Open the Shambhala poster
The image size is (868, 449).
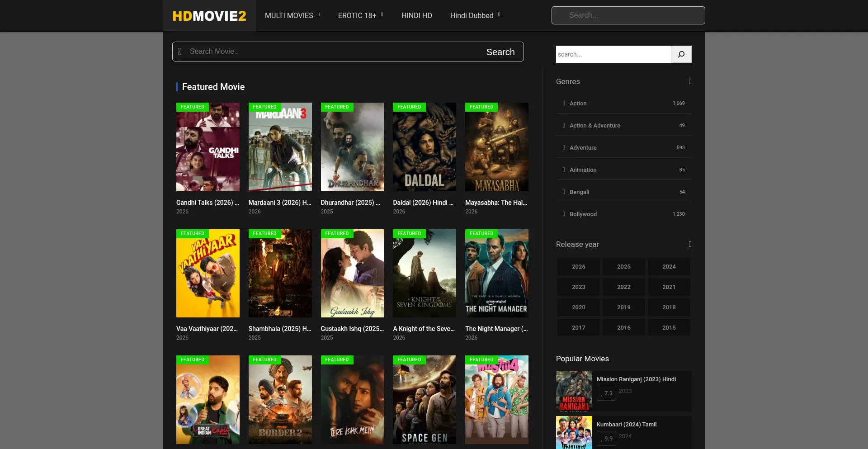coord(280,273)
